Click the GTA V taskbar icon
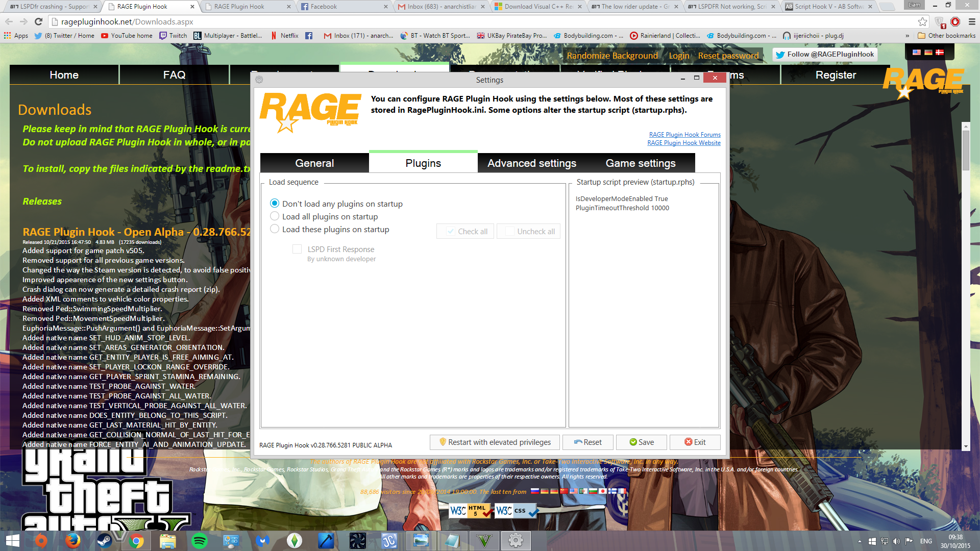The height and width of the screenshot is (551, 980). click(x=484, y=541)
